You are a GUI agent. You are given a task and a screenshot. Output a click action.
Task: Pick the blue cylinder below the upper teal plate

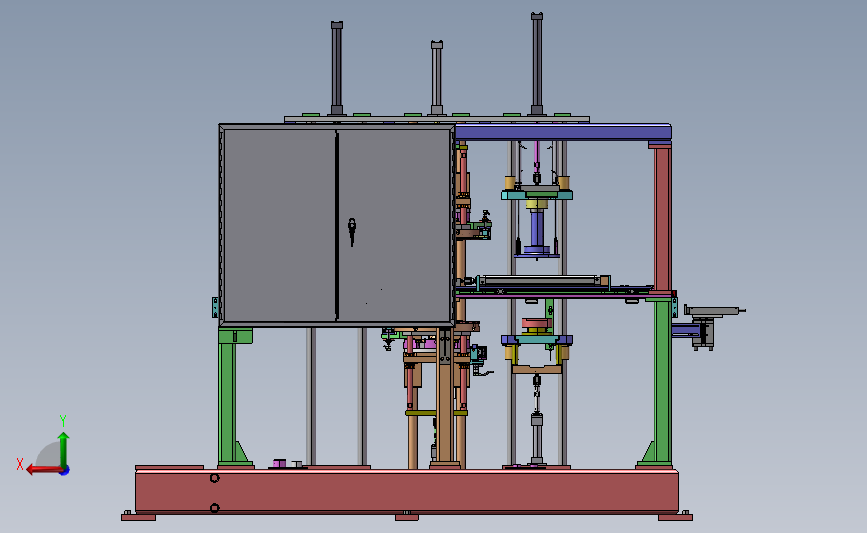537,229
